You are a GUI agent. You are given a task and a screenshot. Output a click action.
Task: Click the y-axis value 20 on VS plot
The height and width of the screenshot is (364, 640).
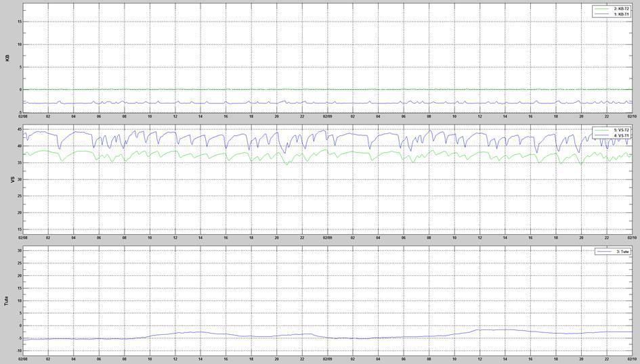point(19,212)
